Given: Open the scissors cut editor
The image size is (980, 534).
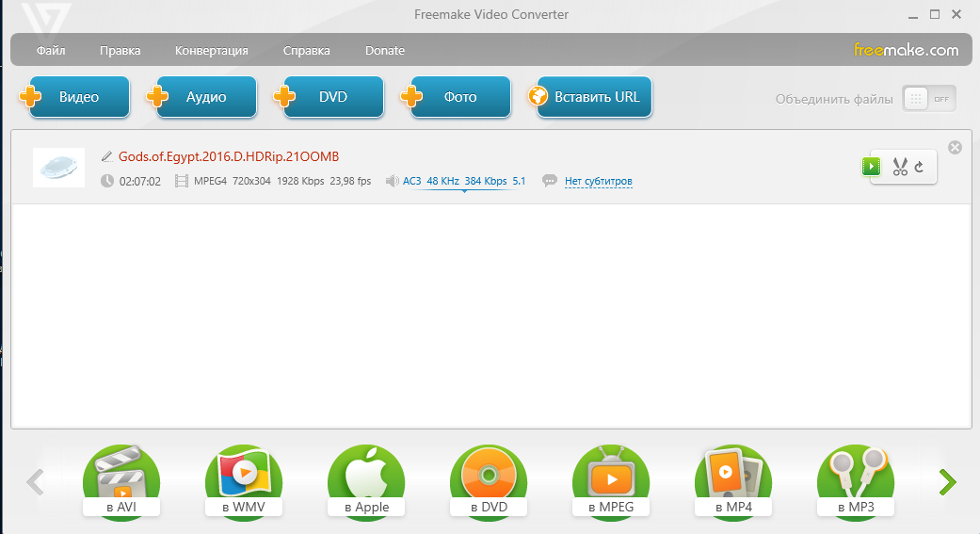Looking at the screenshot, I should (900, 167).
